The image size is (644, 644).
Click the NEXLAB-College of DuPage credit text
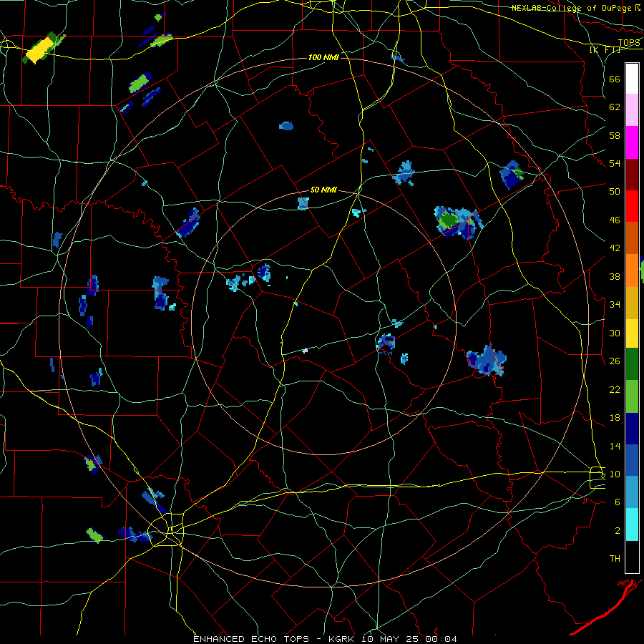576,8
